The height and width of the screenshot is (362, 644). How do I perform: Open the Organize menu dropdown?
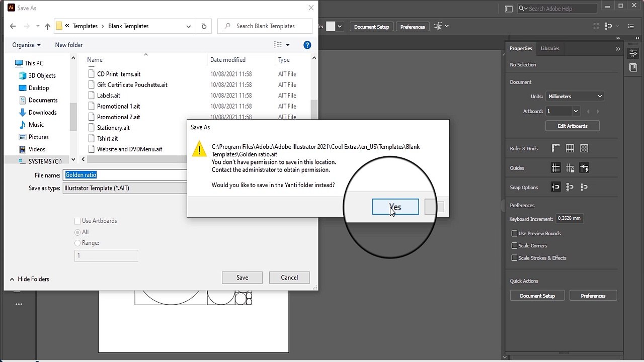tap(26, 45)
